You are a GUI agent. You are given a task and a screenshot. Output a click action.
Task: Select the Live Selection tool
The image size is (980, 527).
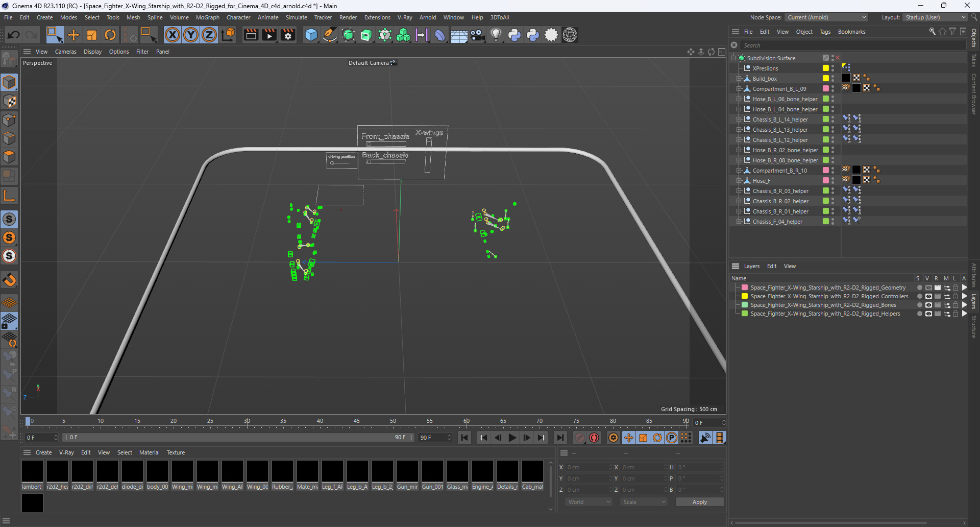(55, 35)
